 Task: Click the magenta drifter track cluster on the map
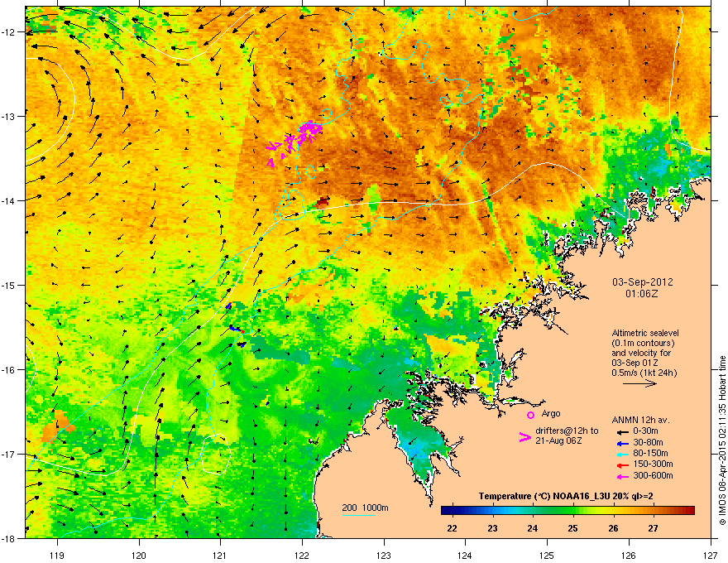[294, 142]
